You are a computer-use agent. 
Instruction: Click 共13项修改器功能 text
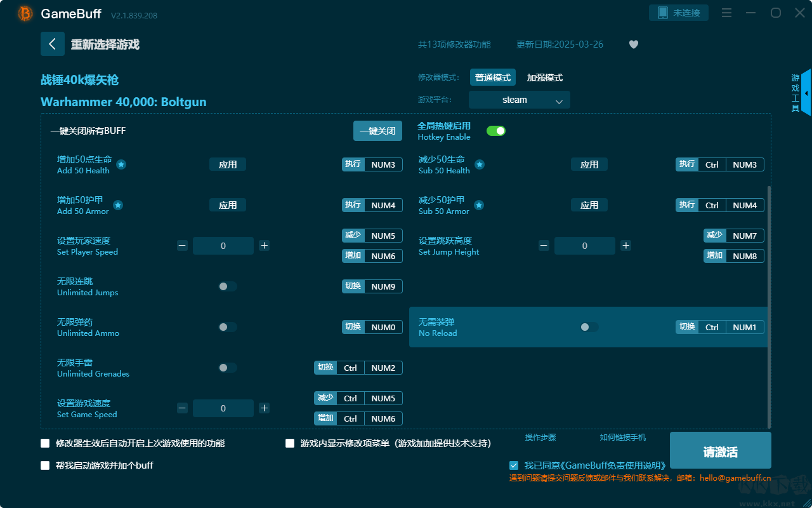coord(454,44)
